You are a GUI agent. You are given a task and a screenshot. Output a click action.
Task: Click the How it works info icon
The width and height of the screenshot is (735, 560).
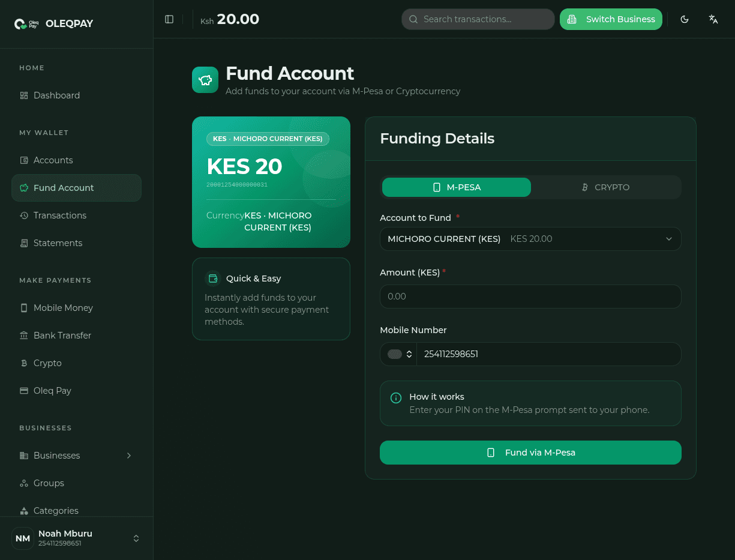(x=396, y=397)
